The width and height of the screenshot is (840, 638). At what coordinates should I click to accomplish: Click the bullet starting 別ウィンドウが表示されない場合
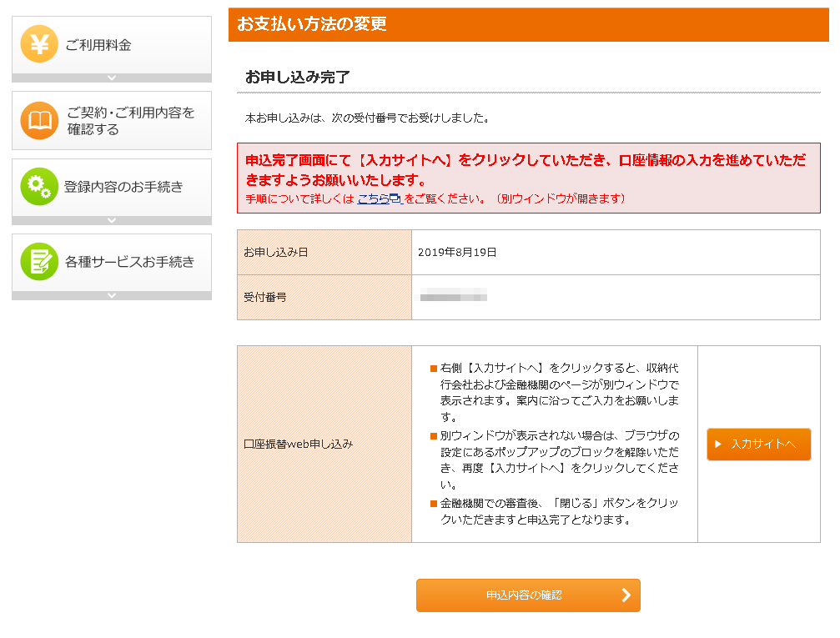coord(555,460)
